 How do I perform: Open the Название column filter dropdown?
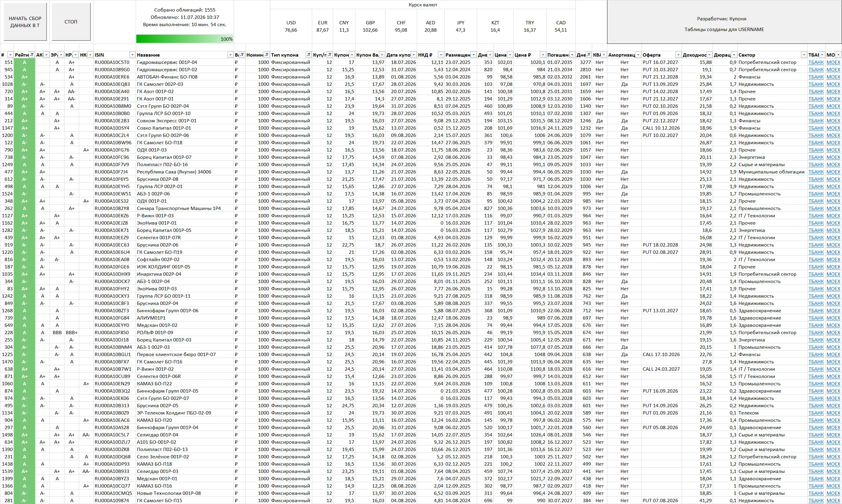[230, 55]
